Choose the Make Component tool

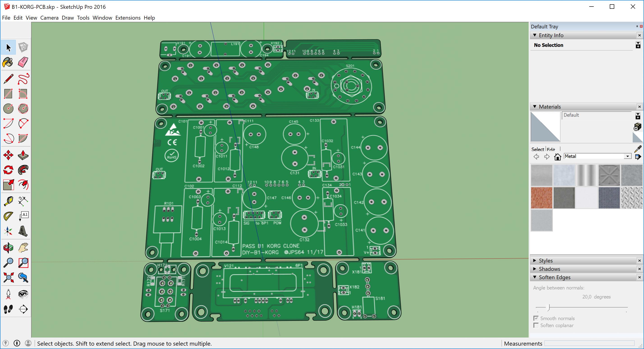(23, 47)
